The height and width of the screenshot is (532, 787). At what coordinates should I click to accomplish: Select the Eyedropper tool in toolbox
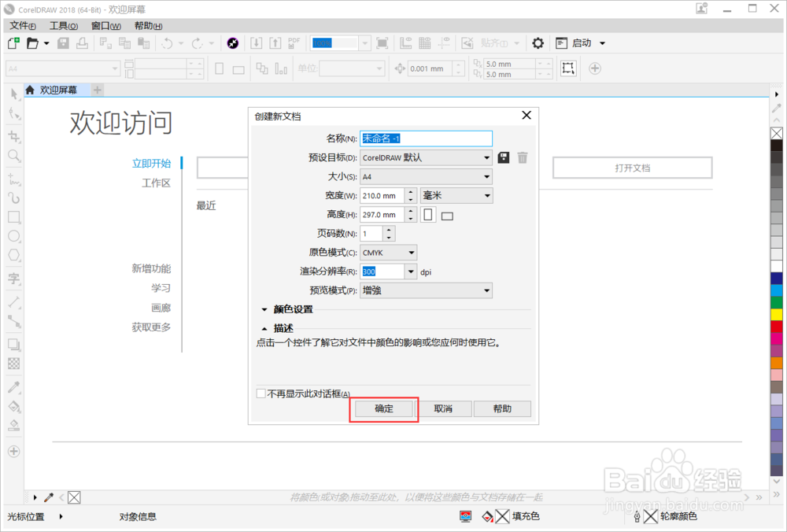[x=14, y=387]
